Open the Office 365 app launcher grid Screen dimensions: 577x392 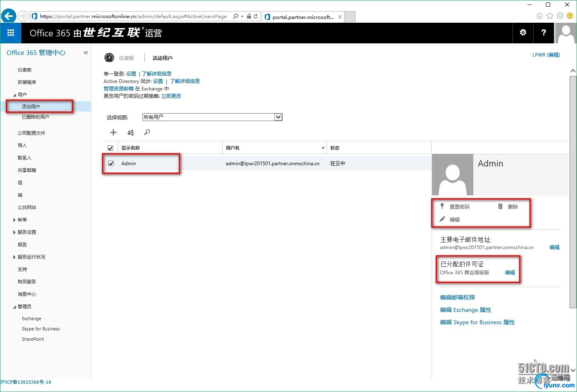tap(11, 33)
